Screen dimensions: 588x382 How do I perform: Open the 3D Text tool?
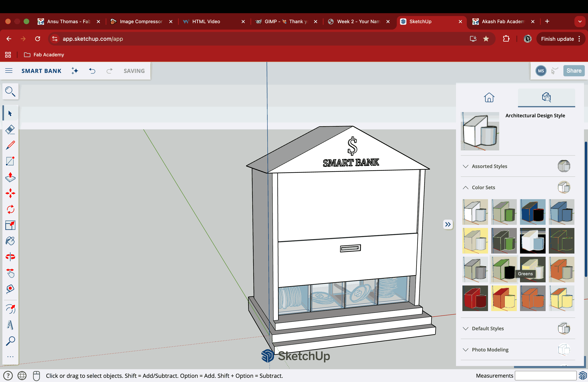[x=10, y=325]
